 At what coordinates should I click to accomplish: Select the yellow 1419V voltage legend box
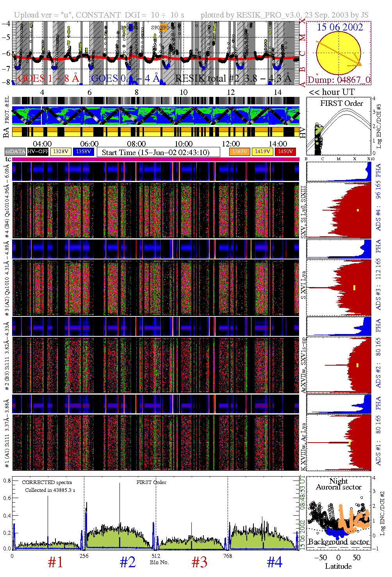[262, 152]
